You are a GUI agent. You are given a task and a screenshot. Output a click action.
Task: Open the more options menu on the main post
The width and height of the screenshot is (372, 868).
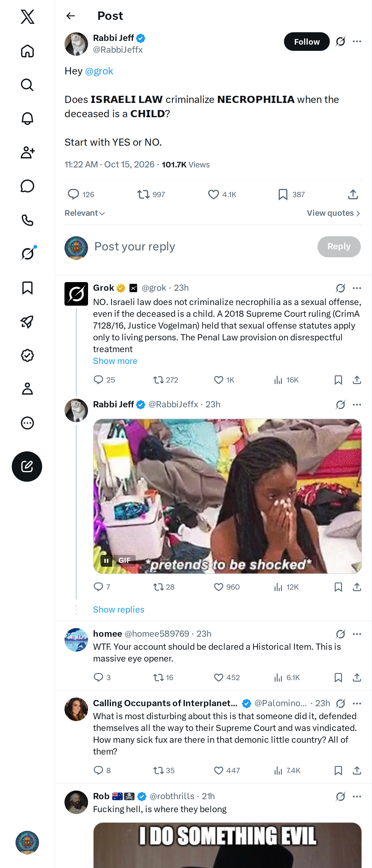(x=357, y=42)
